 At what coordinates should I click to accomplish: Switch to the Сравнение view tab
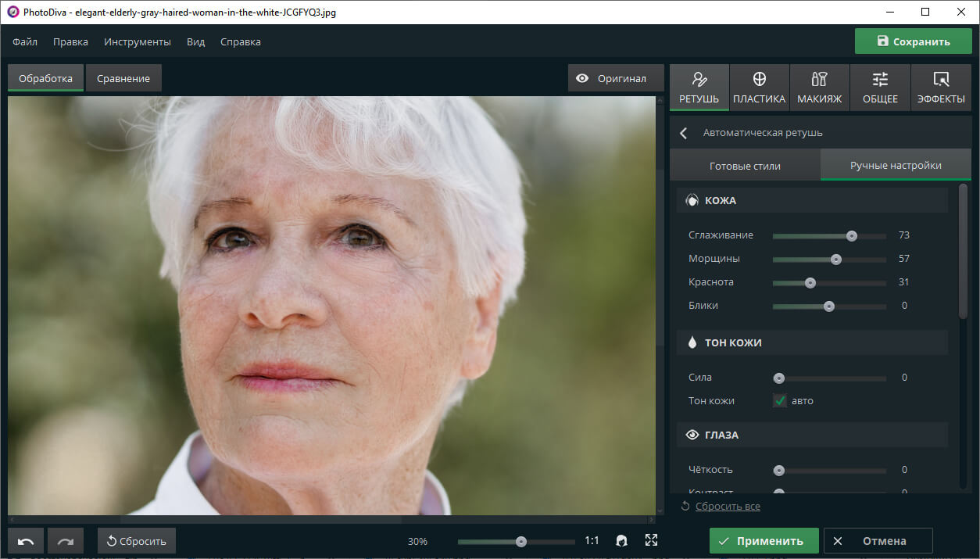pos(123,78)
